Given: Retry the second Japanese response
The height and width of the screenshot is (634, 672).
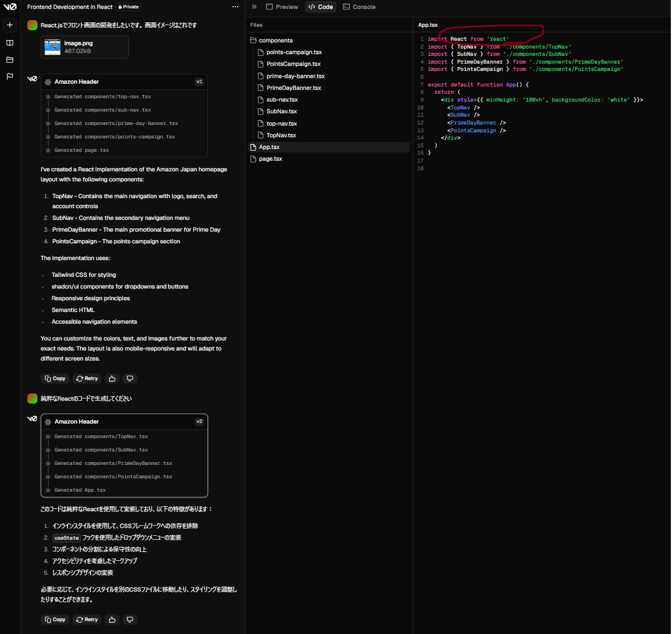Looking at the screenshot, I should tap(87, 619).
